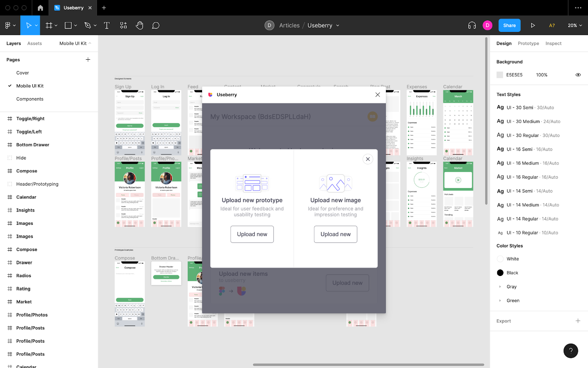This screenshot has width=588, height=368.
Task: Open the Cover page
Action: pyautogui.click(x=22, y=73)
